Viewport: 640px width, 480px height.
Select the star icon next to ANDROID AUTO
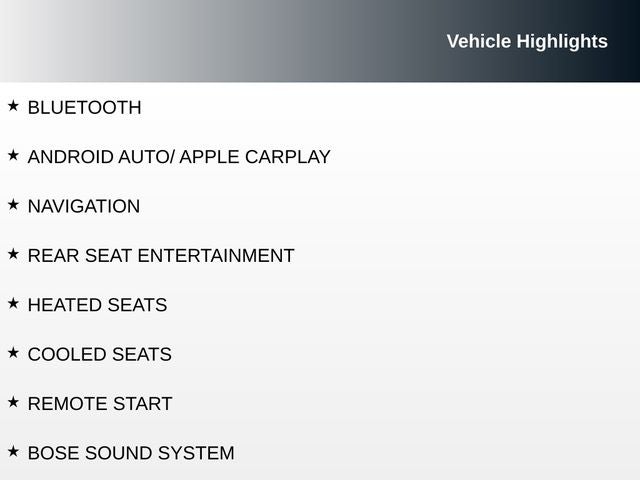pyautogui.click(x=13, y=155)
